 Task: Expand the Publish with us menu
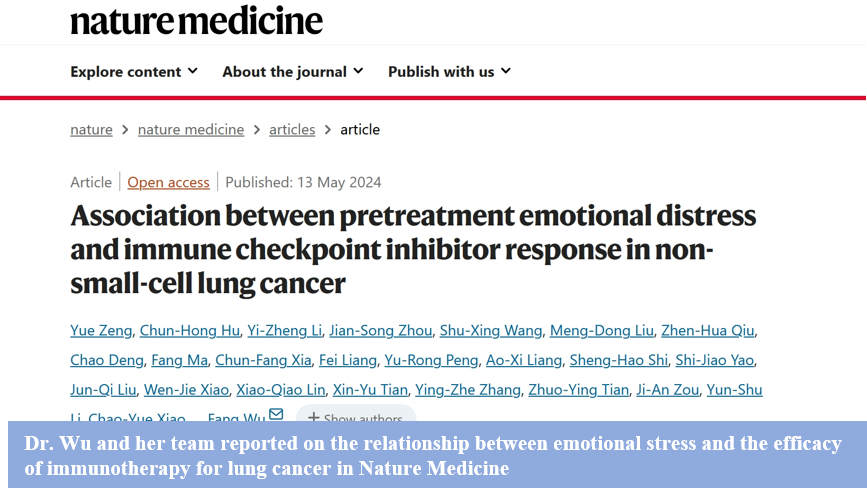pos(449,71)
